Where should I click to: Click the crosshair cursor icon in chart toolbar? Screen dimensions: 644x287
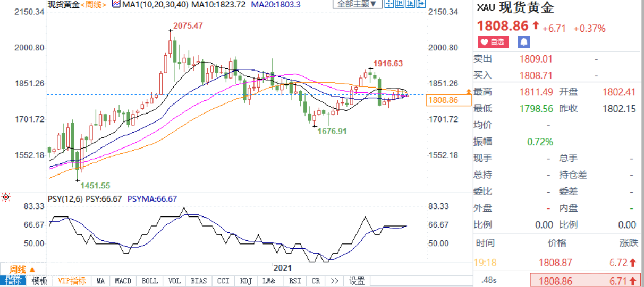[389, 5]
